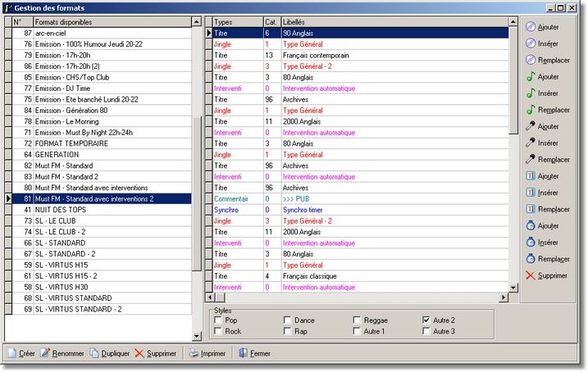Check the Autre 1 checkbox
This screenshot has height=372, width=588.
[x=357, y=331]
